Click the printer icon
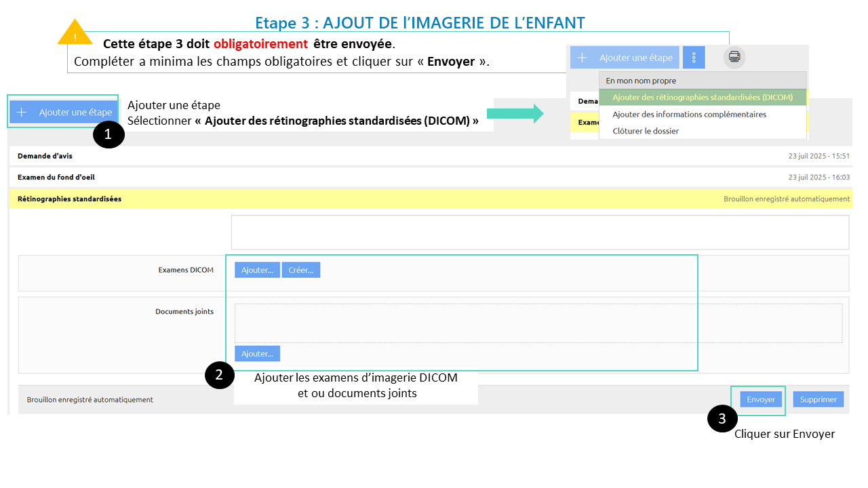Image resolution: width=868 pixels, height=488 pixels. (x=734, y=58)
